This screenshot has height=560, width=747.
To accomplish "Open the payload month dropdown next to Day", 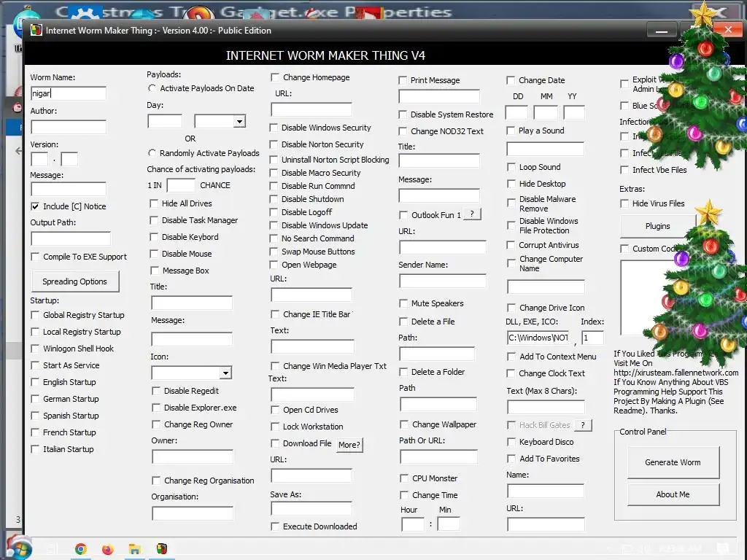I will pos(239,122).
